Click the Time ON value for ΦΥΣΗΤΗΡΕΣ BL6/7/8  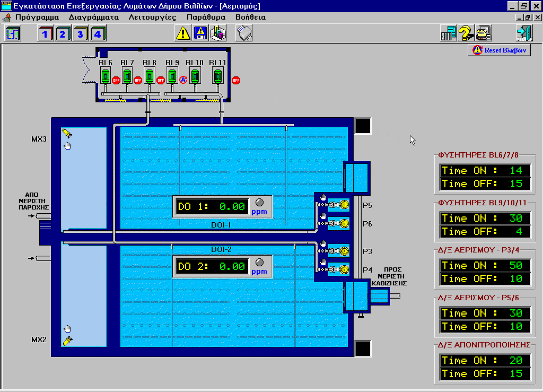click(515, 170)
